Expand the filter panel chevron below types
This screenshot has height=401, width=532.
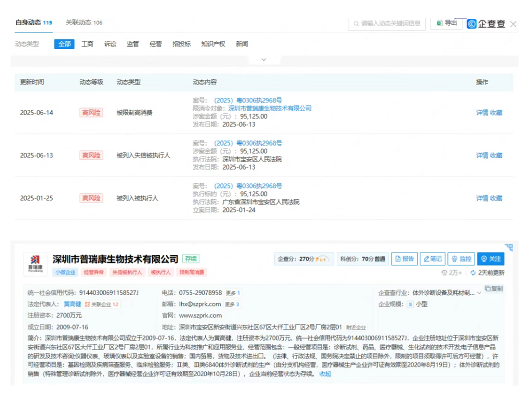[x=264, y=60]
